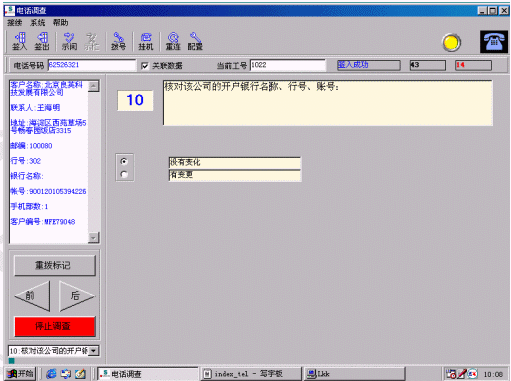
Task: Open settings via 配置 wrench icon
Action: pos(195,41)
